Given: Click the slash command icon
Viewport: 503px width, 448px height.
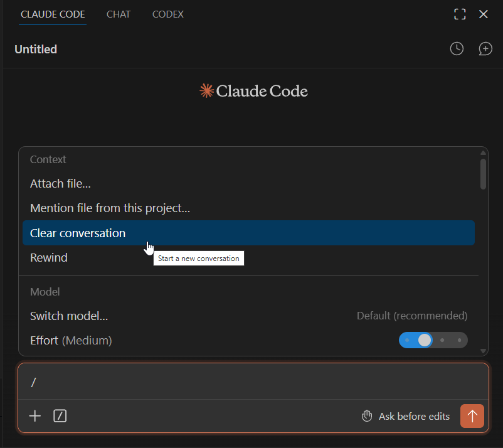Looking at the screenshot, I should tap(60, 416).
